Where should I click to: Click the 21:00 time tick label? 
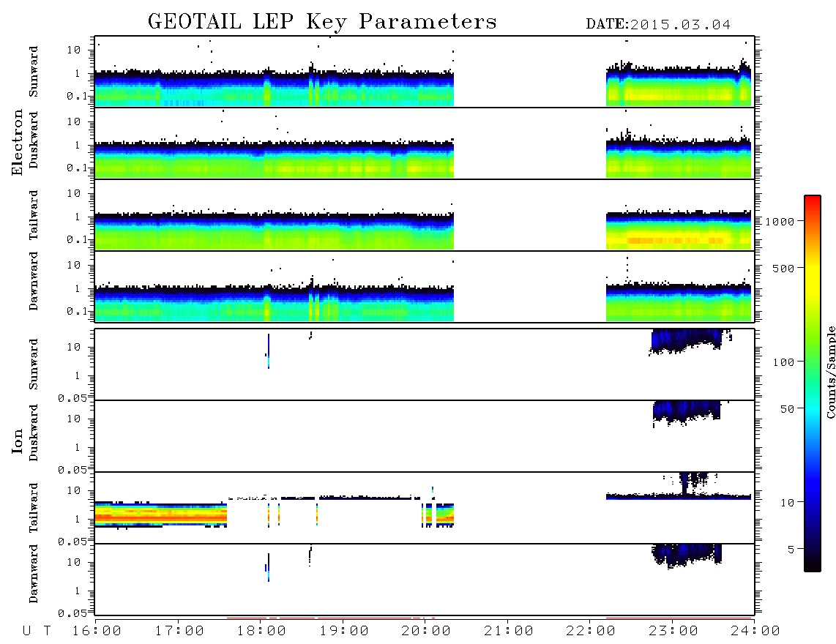tap(509, 632)
